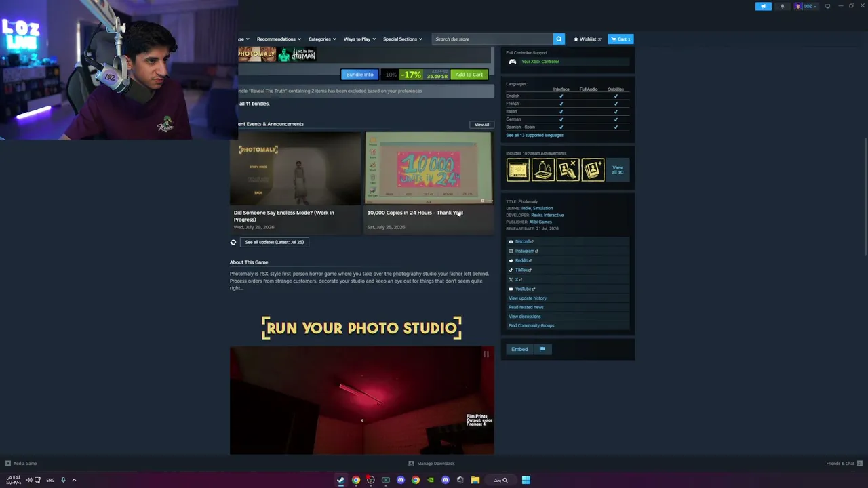The width and height of the screenshot is (868, 488).
Task: Click Your Xbox Controller link
Action: [540, 62]
